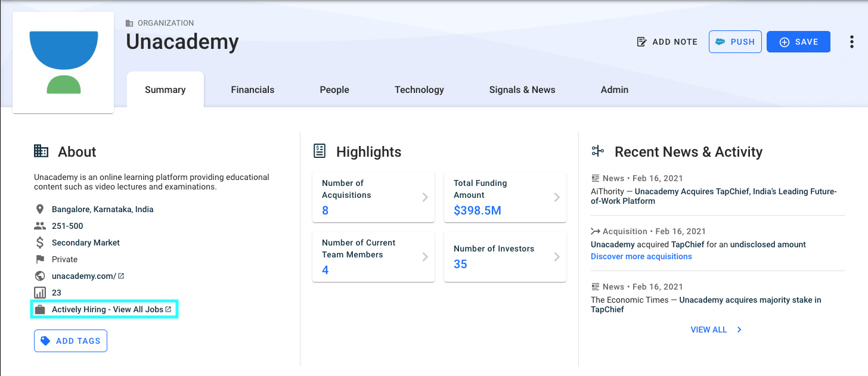
Task: Go to the Admin tab
Action: pos(615,90)
